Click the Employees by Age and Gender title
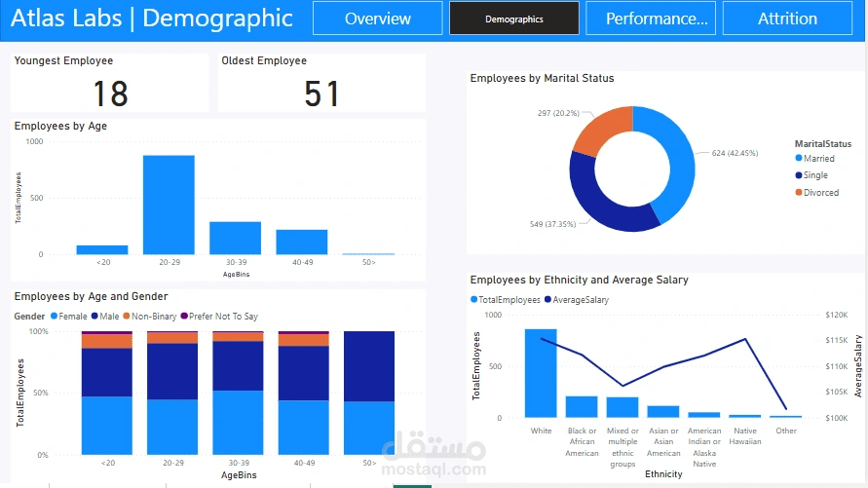The image size is (868, 488). [91, 296]
